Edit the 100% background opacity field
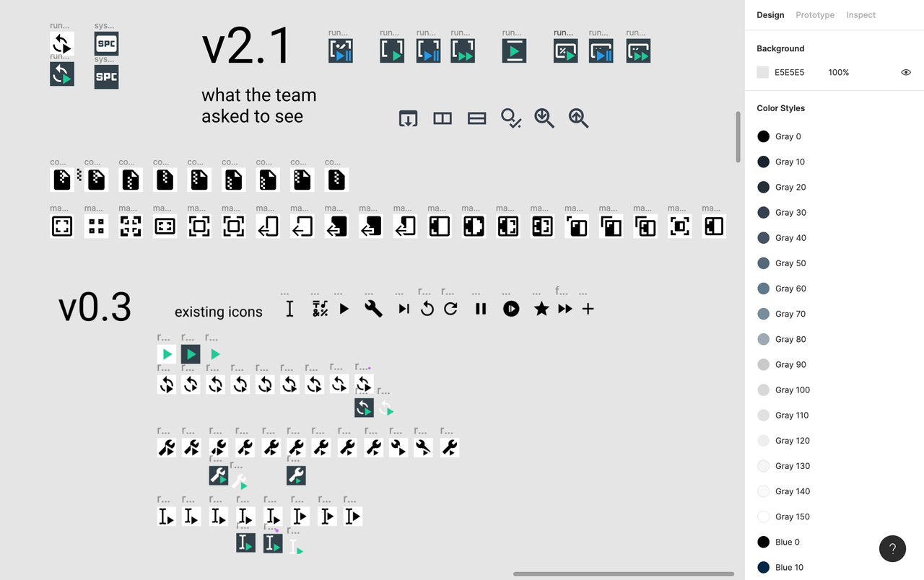This screenshot has width=924, height=580. coord(839,72)
